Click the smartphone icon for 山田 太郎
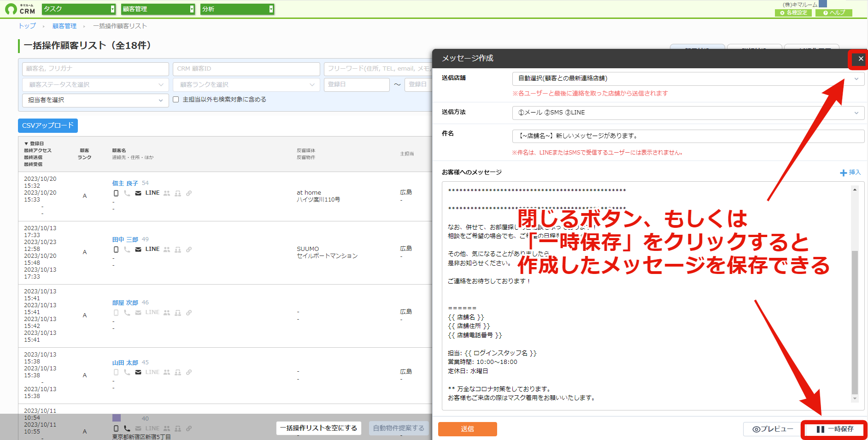Screen dimensions: 868x440 116,372
